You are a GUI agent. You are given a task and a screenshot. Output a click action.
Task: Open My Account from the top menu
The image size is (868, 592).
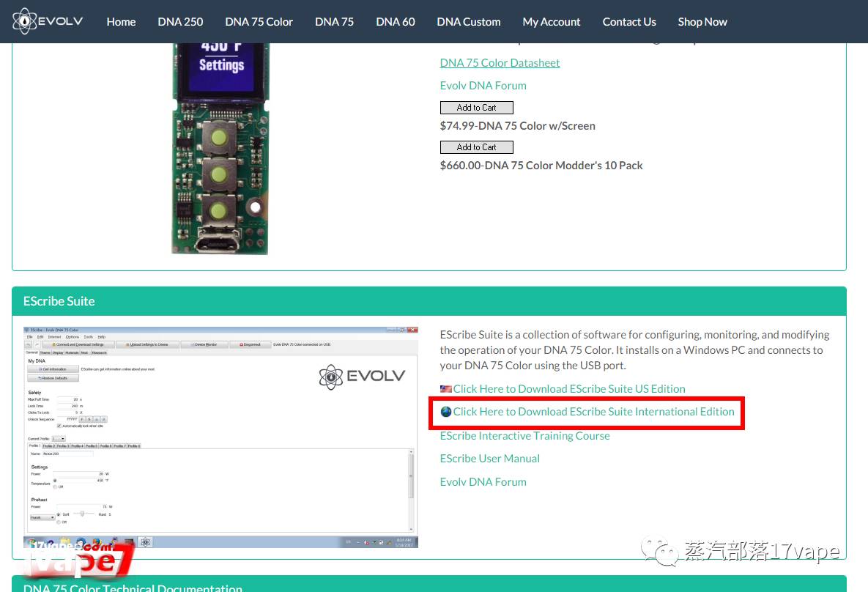[552, 21]
